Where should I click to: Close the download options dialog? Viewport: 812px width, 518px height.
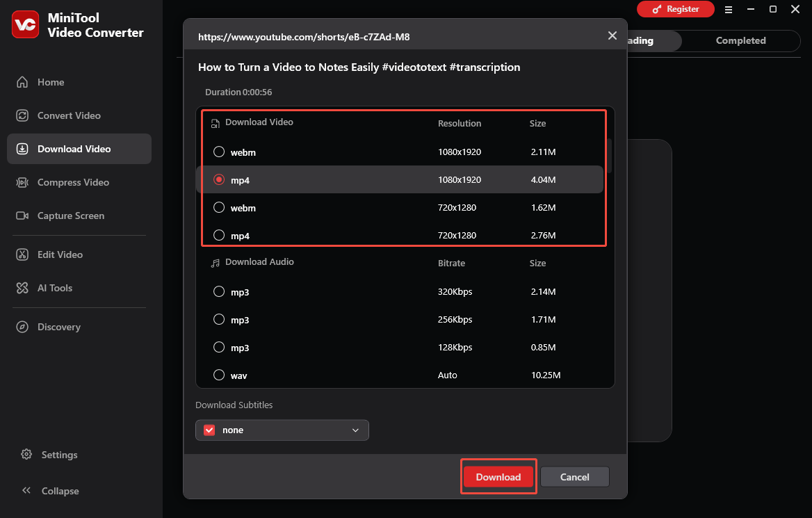point(612,35)
